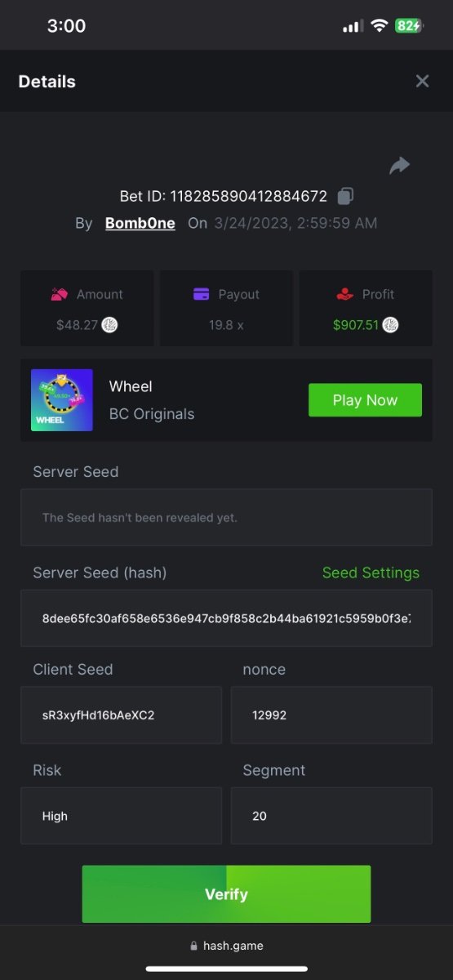Close the Details panel

click(x=422, y=81)
